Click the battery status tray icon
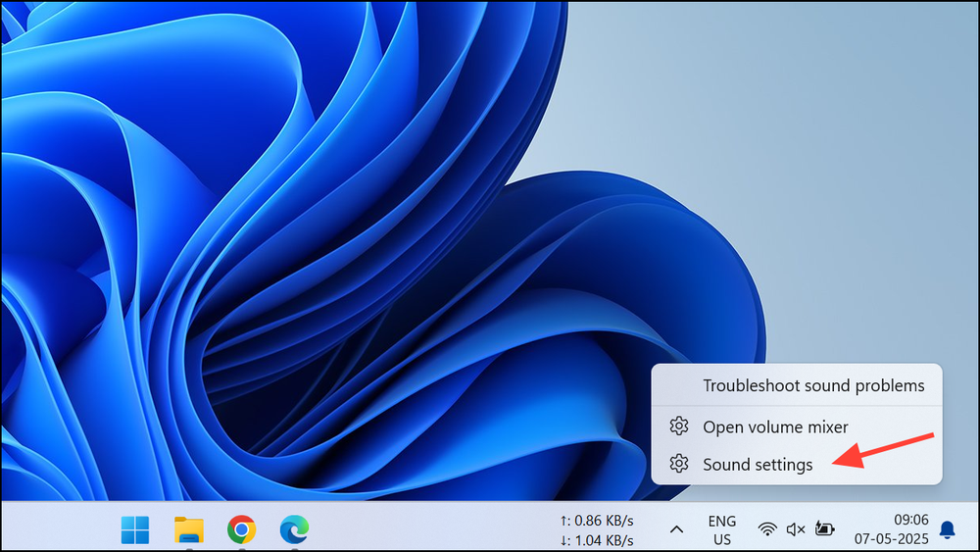 (x=825, y=529)
